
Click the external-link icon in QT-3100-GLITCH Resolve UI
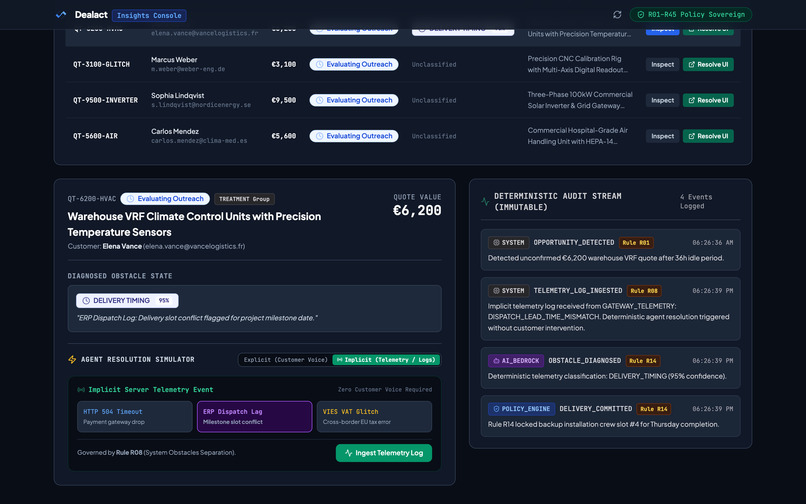pos(691,64)
